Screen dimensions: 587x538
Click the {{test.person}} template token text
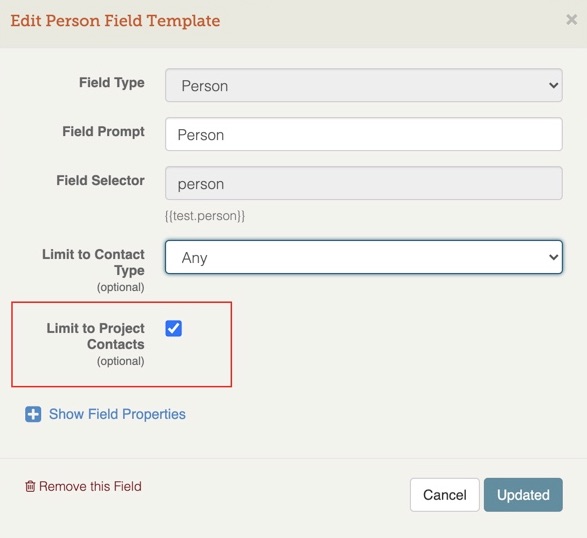[x=205, y=216]
